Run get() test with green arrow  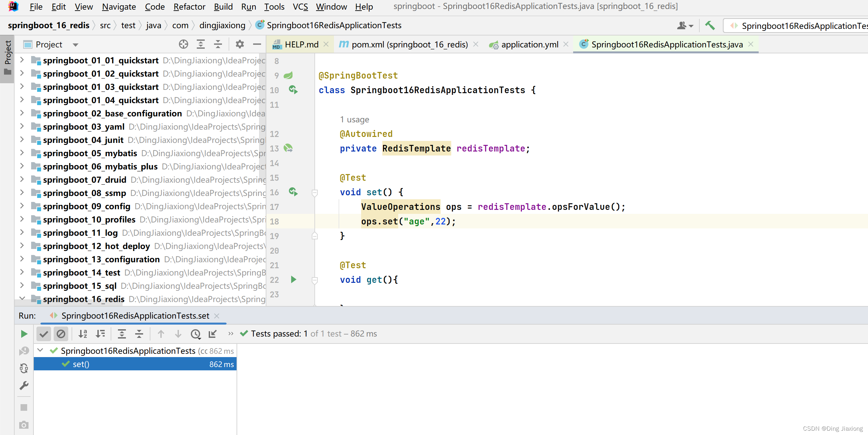click(x=293, y=280)
